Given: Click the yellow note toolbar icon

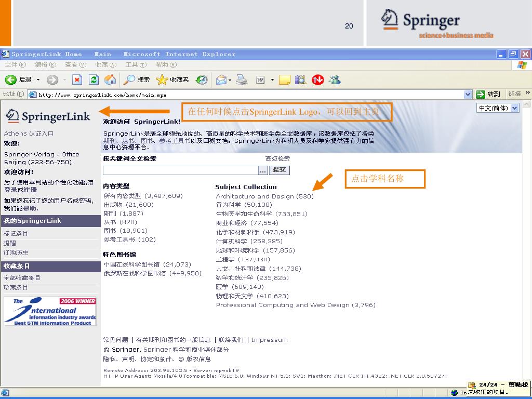Looking at the screenshot, I should tap(284, 80).
